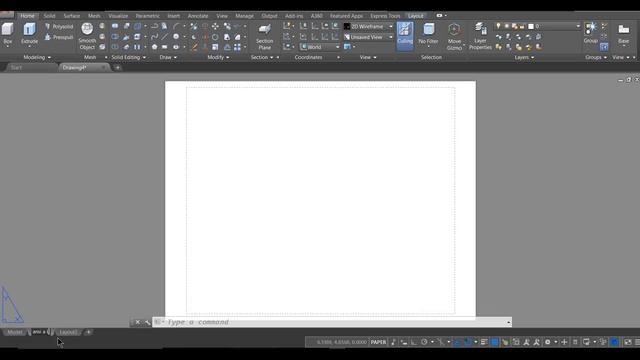Add a new drawing tab with plus
This screenshot has width=640, height=360.
(118, 68)
